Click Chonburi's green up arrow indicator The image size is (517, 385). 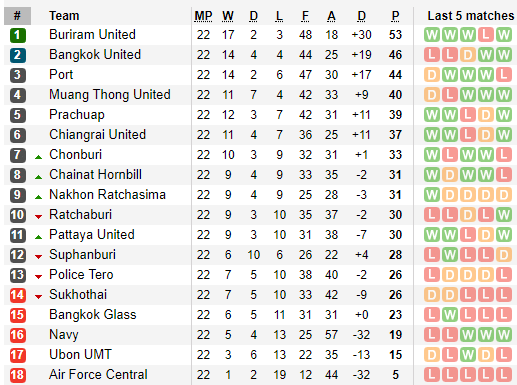pyautogui.click(x=39, y=157)
